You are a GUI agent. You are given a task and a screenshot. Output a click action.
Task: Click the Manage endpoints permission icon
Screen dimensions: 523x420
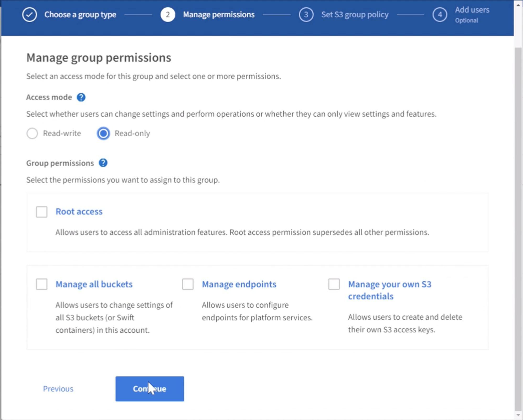[187, 284]
